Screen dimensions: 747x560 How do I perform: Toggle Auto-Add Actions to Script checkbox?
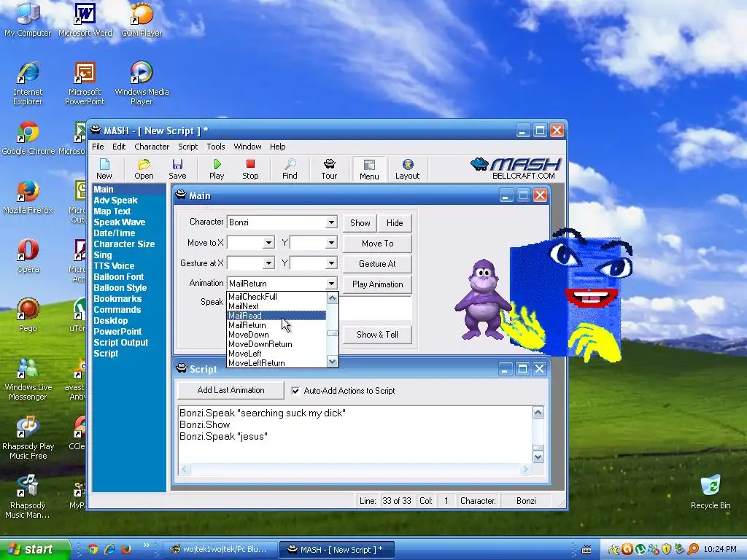[x=295, y=391]
